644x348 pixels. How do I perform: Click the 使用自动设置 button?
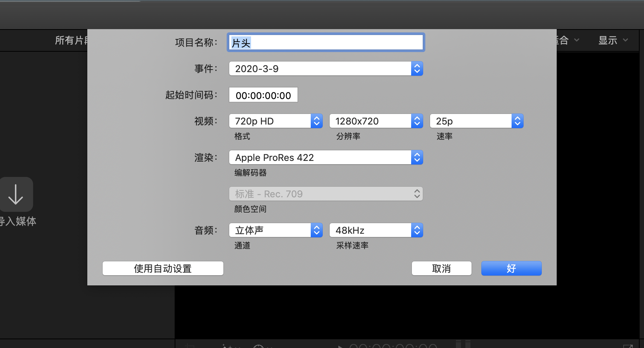(163, 269)
